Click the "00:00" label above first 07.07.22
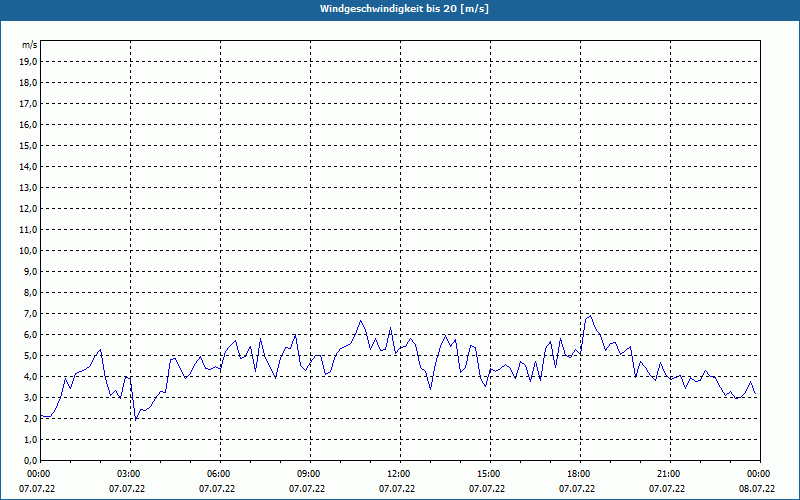The width and height of the screenshot is (800, 500). [x=39, y=474]
